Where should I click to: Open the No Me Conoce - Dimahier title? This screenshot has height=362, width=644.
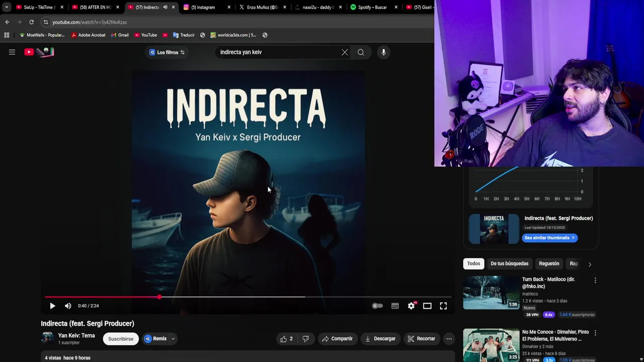coord(555,335)
